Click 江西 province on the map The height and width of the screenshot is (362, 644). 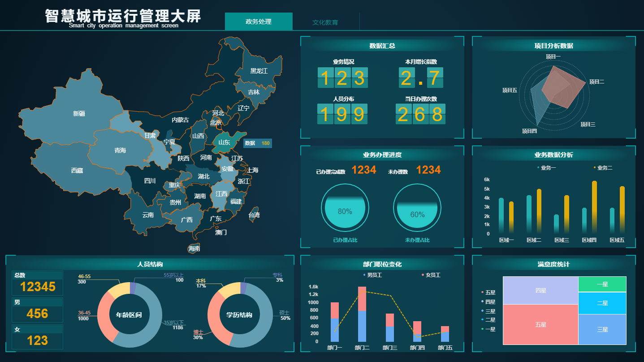pyautogui.click(x=221, y=194)
